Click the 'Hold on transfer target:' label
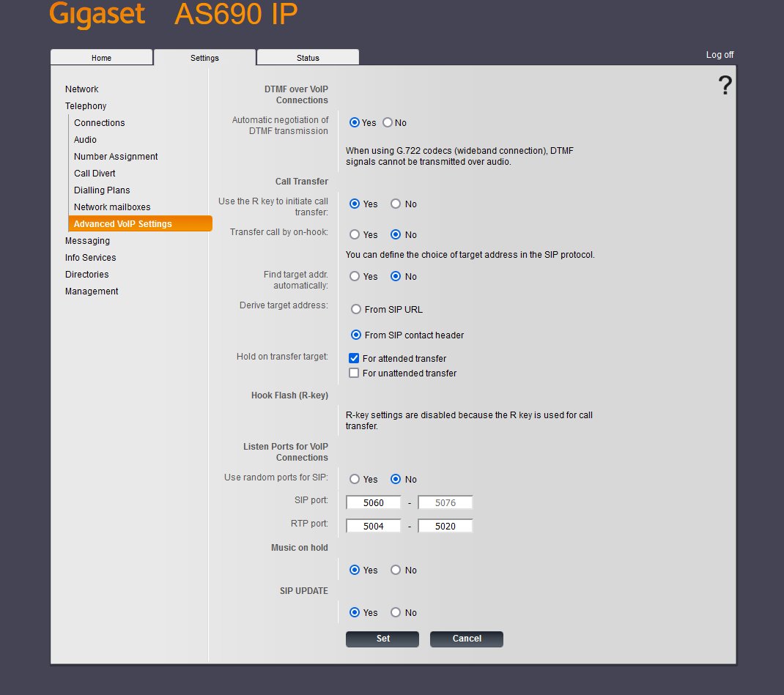Screen dimensions: 784x695 pos(282,356)
